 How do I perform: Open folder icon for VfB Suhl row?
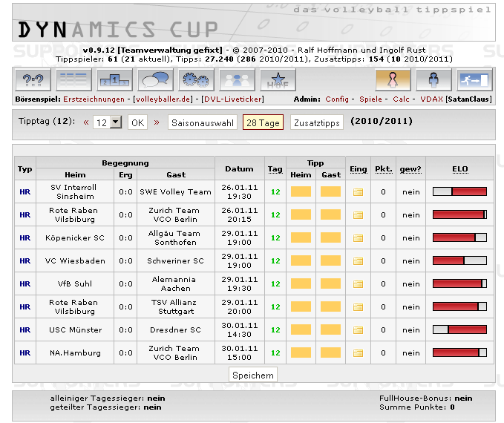[x=358, y=283]
